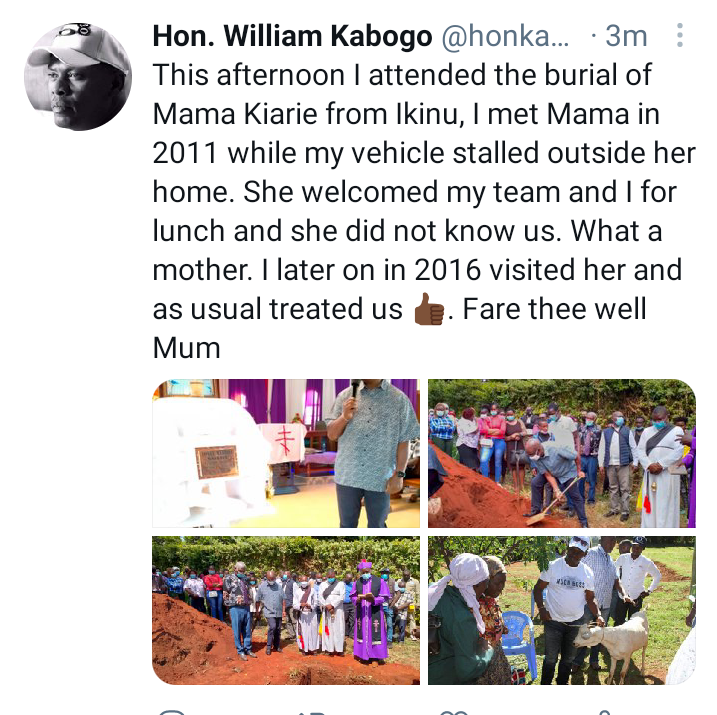
Task: Click the 'Fare thee well' closing line
Action: click(554, 309)
